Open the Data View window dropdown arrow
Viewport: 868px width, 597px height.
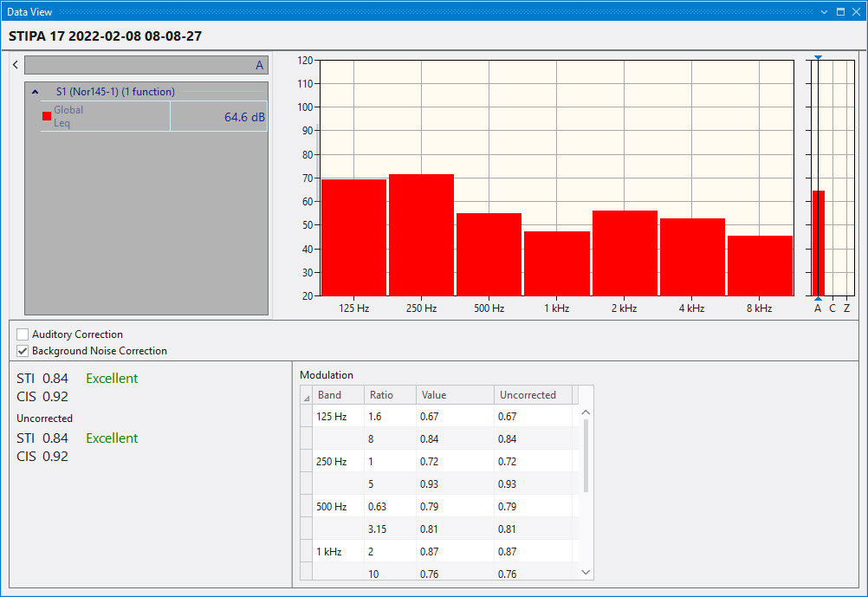(x=824, y=12)
